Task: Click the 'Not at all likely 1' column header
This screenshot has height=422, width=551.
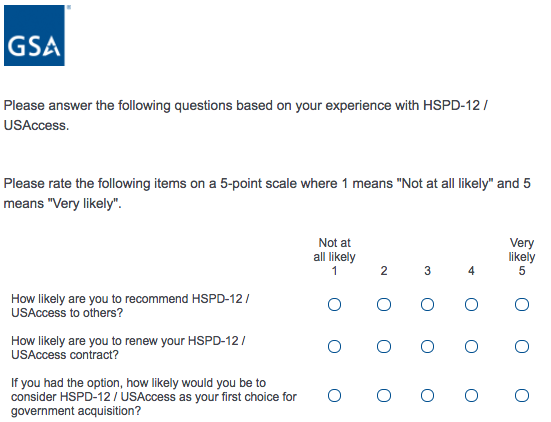Action: [x=334, y=257]
